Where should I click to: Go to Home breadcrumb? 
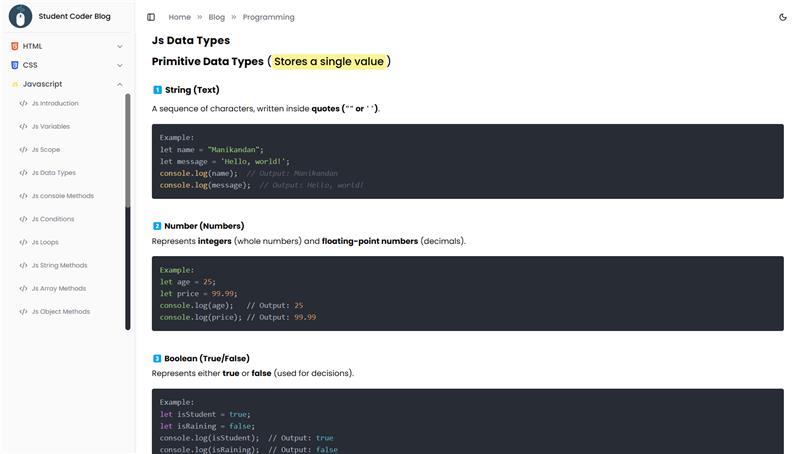[x=180, y=17]
